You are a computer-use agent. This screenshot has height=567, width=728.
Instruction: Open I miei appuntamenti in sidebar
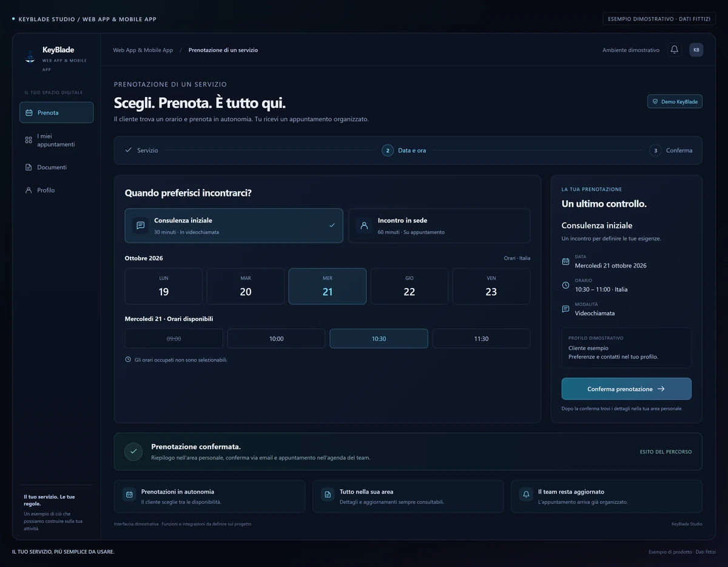click(x=56, y=140)
